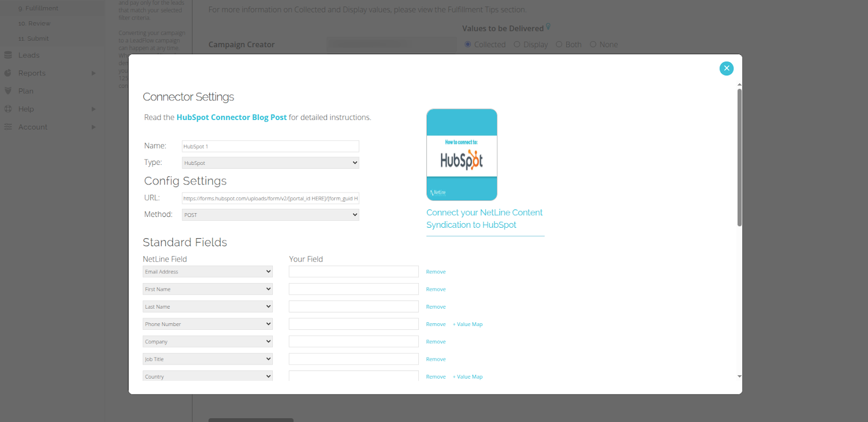Open Plan in the sidebar
This screenshot has width=868, height=422.
pos(26,91)
